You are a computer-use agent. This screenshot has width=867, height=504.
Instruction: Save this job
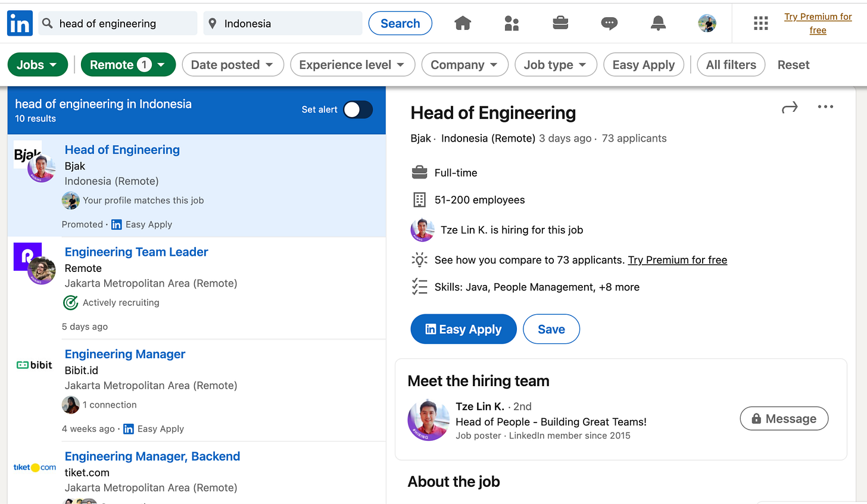[551, 329]
